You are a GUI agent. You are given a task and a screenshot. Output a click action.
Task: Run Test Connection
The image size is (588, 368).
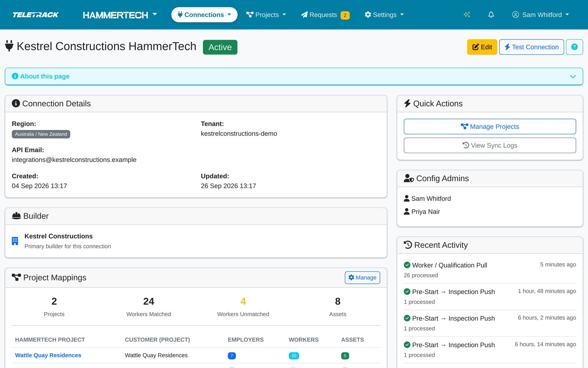531,47
